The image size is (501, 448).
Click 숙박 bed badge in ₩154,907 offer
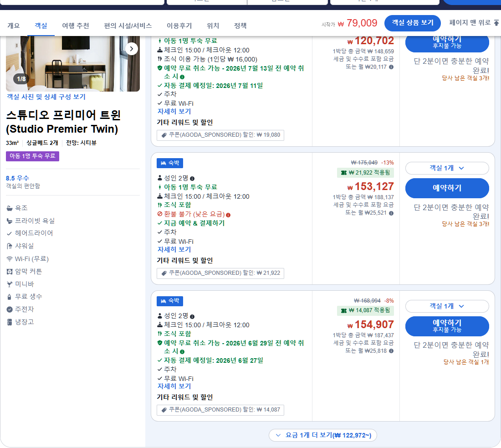pos(170,301)
